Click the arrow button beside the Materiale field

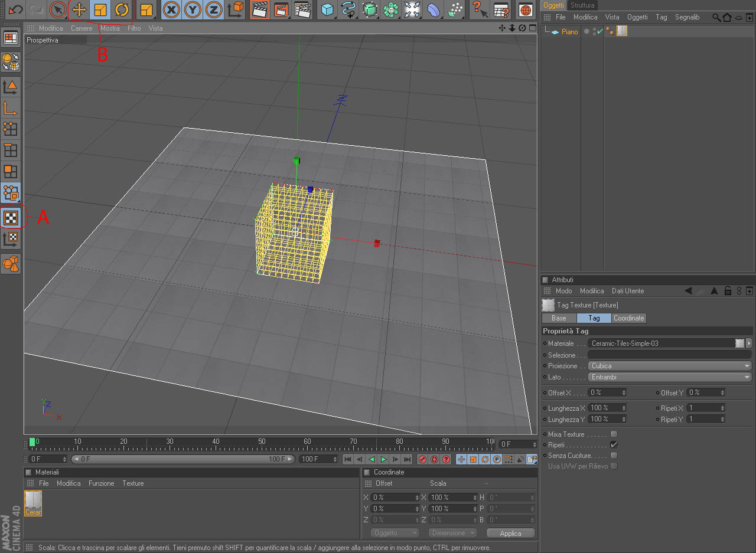pos(750,343)
